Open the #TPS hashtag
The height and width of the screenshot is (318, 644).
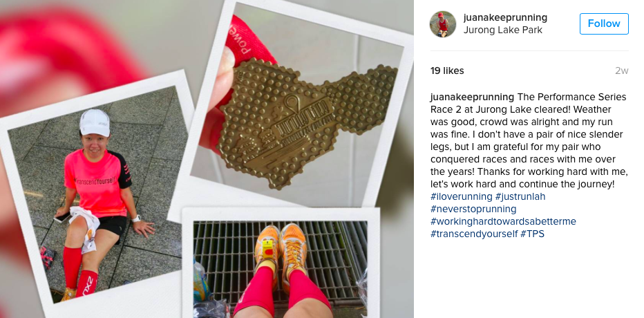532,234
